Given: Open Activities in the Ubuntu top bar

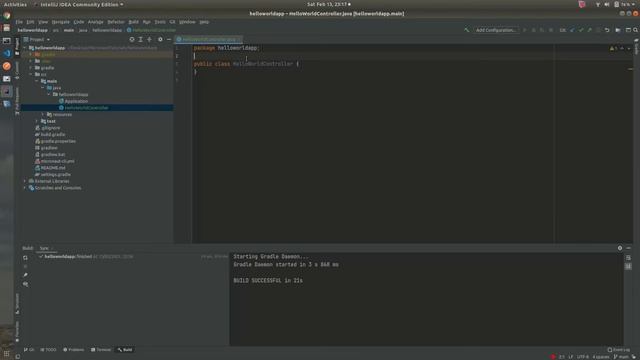Looking at the screenshot, I should 15,4.
